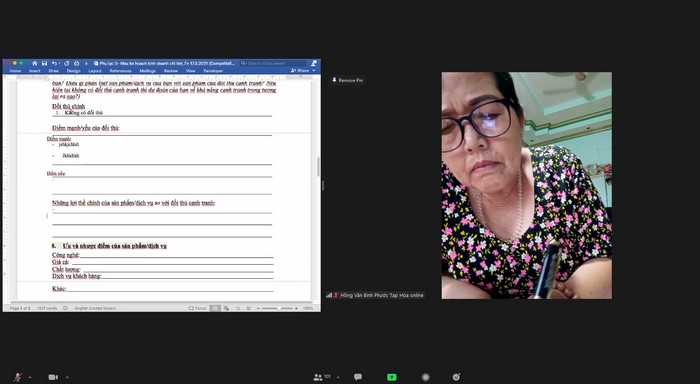Click the pinned participant video tile
This screenshot has width=700, height=384.
tap(527, 185)
